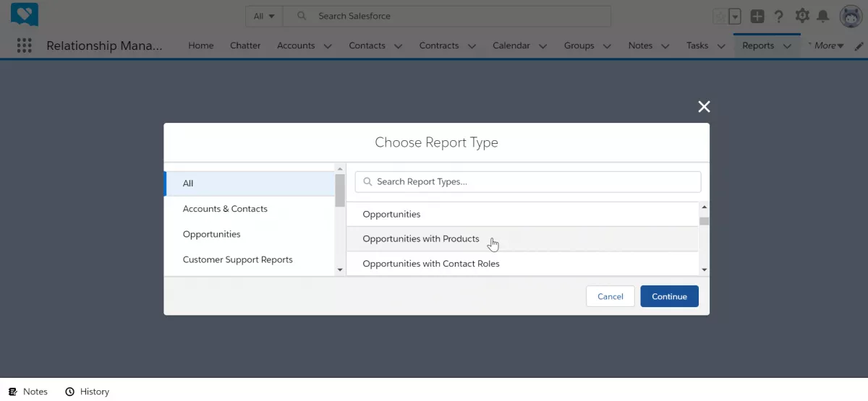
Task: Expand the Accounts tab dropdown chevron
Action: click(x=328, y=46)
